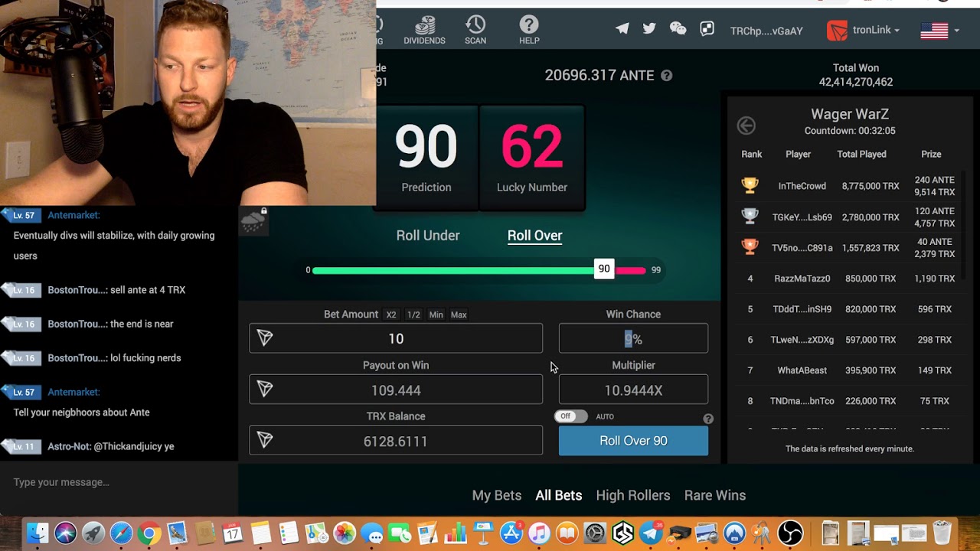This screenshot has height=551, width=980.
Task: Set bet to Max
Action: tap(459, 315)
